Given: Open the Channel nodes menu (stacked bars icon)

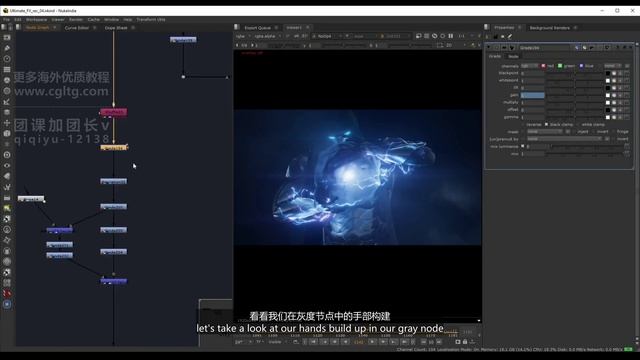Looking at the screenshot, I should [x=7, y=69].
